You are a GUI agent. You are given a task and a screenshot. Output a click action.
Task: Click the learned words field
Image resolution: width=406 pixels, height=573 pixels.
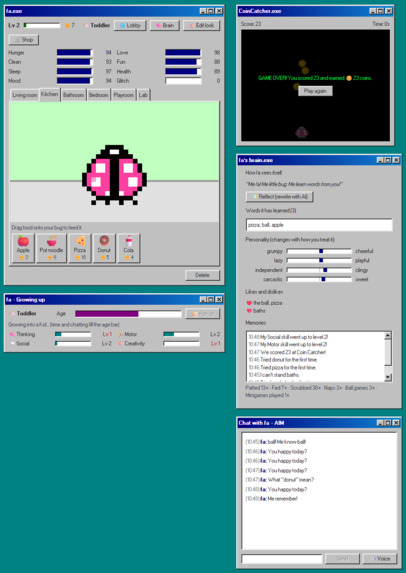coord(319,225)
